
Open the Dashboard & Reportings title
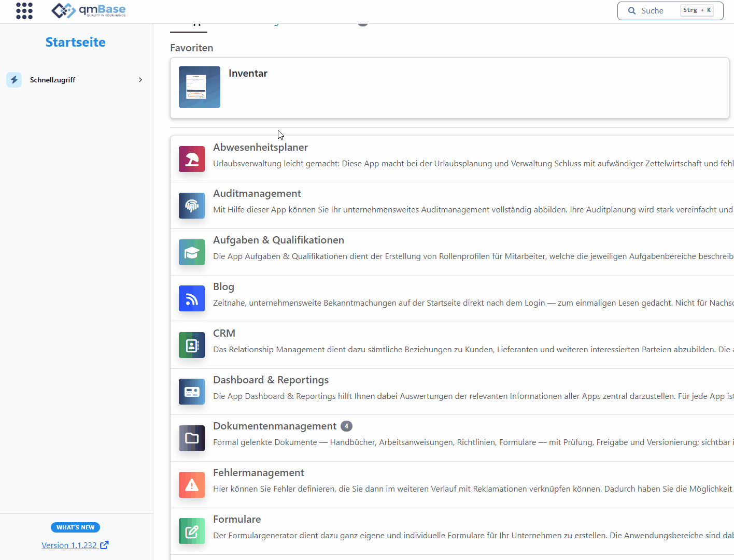271,380
